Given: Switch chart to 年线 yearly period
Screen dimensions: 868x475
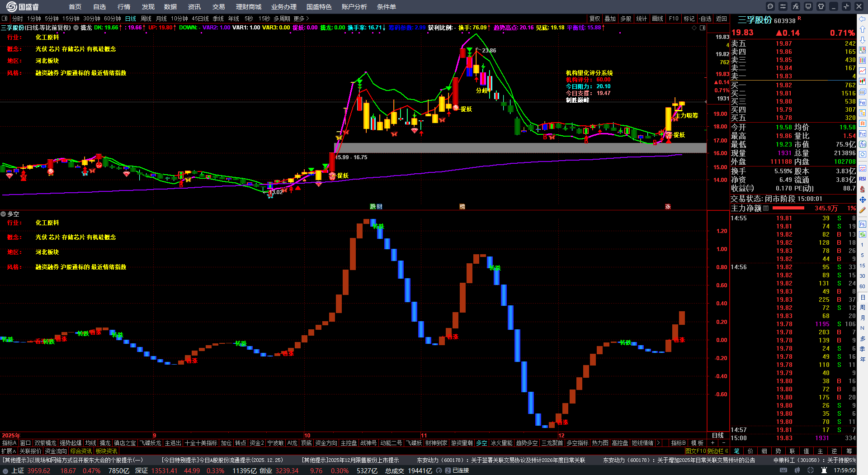Looking at the screenshot, I should (x=234, y=19).
